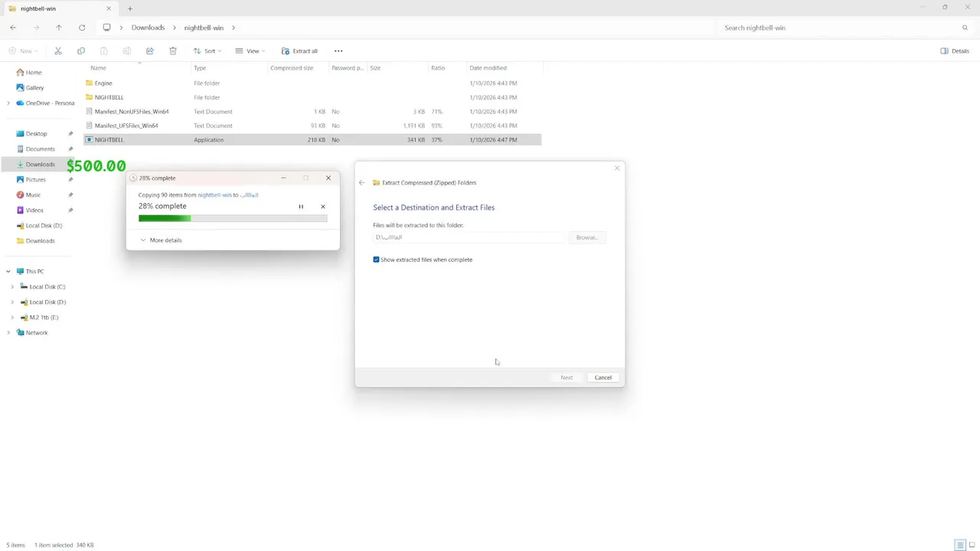Screen dimensions: 980x551
Task: Sort files by the Date modified column header
Action: (488, 68)
